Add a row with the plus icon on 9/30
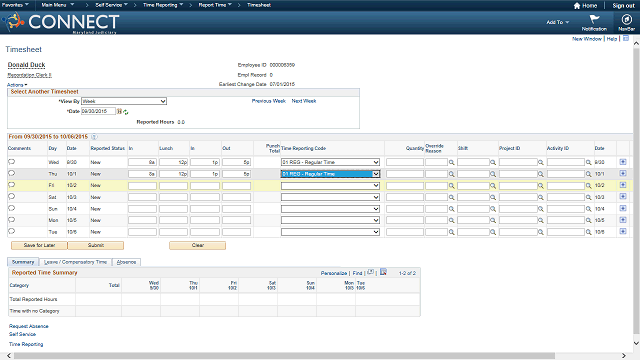 click(622, 162)
